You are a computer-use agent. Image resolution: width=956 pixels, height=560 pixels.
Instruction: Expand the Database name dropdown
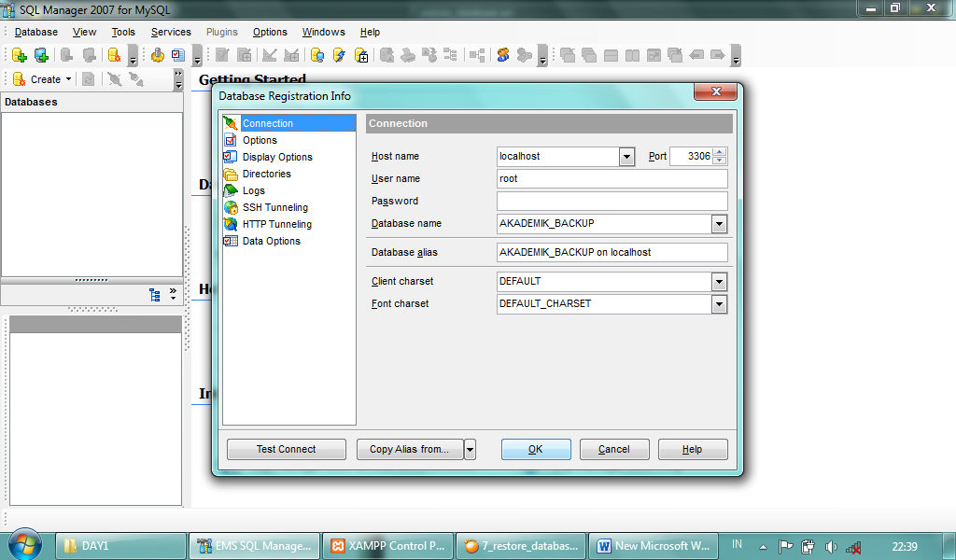tap(720, 224)
